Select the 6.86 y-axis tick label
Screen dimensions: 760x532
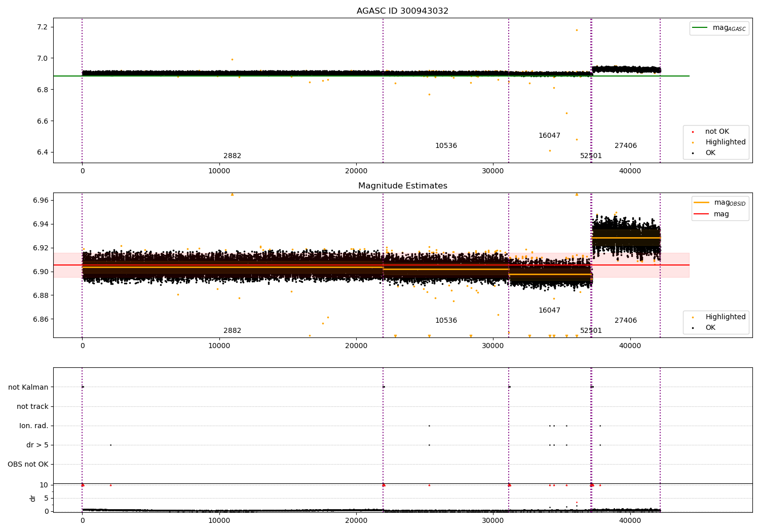pos(40,320)
